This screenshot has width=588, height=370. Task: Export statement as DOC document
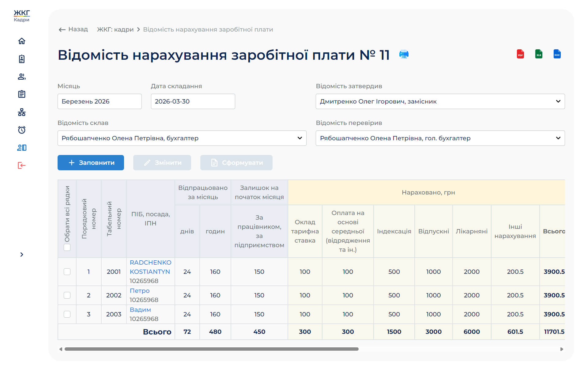pyautogui.click(x=557, y=54)
